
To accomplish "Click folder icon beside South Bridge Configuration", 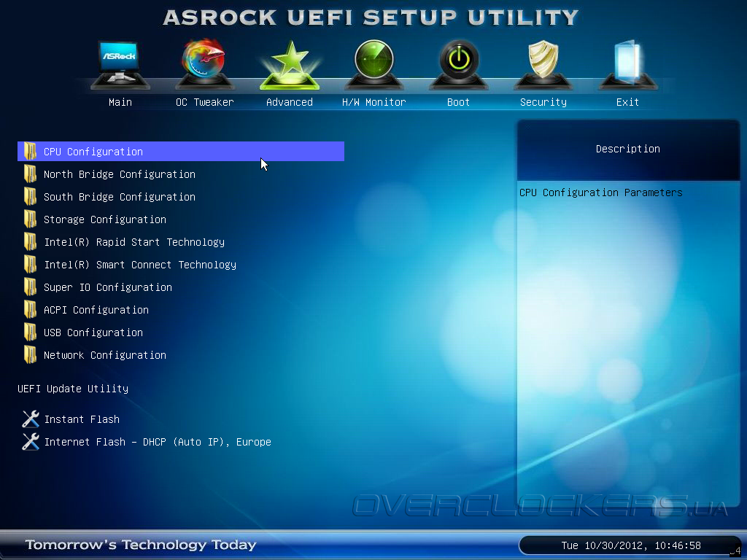I will click(30, 197).
